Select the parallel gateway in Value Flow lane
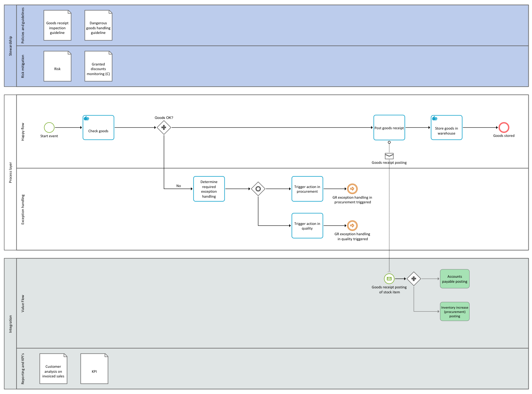The height and width of the screenshot is (394, 532). [x=414, y=279]
